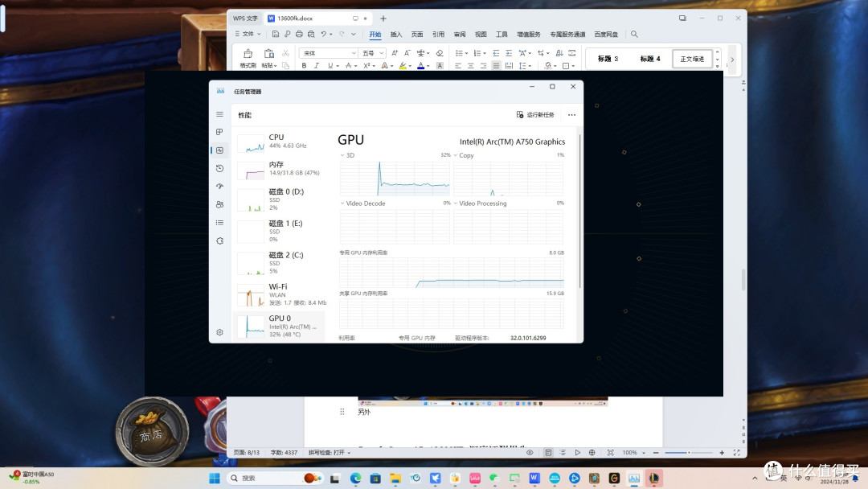This screenshot has width=868, height=489.
Task: Select 13600fk.docx document tab
Action: 317,18
